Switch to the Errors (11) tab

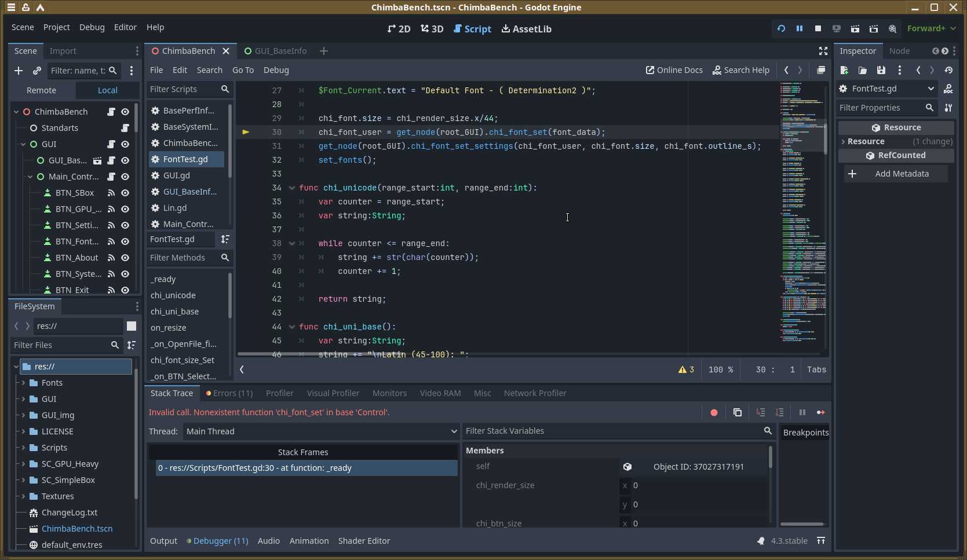tap(229, 393)
